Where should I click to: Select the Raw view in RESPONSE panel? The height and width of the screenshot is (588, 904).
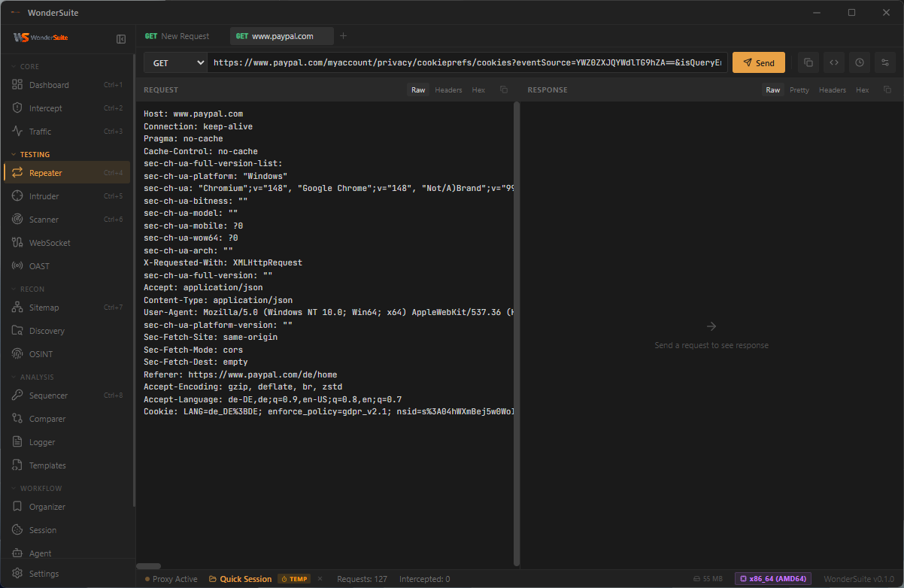click(772, 89)
